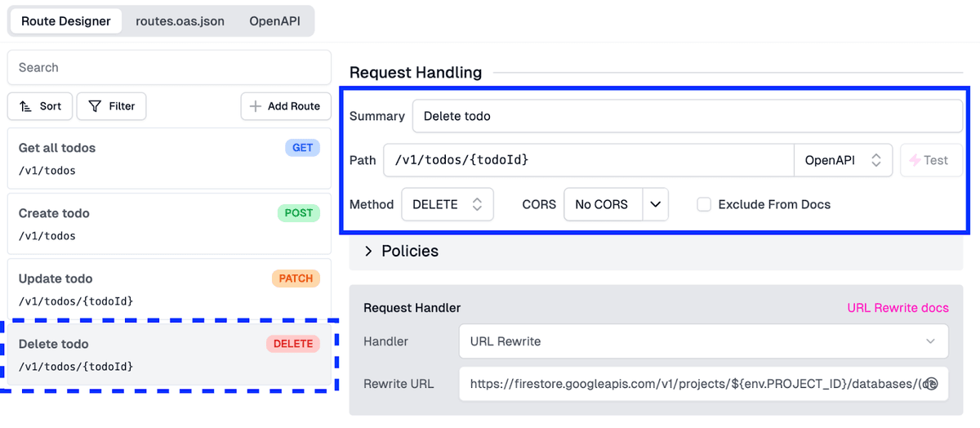Click the Summary text field
The image size is (980, 428).
(687, 116)
